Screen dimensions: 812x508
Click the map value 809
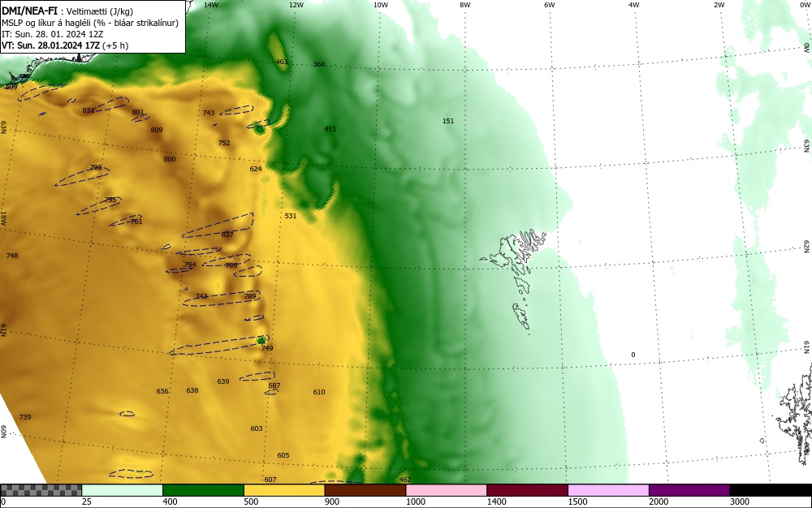pos(157,129)
